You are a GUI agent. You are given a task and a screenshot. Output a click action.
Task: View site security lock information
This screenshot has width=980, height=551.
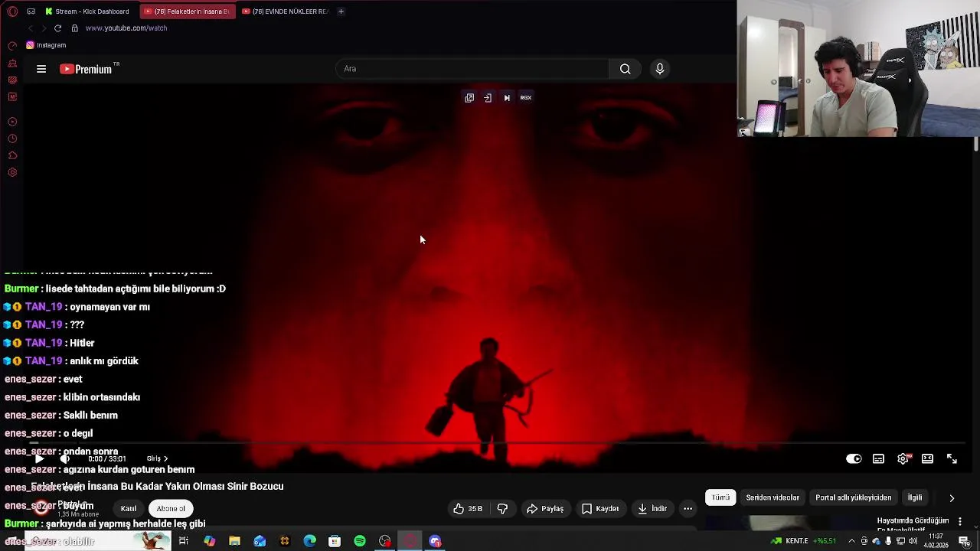[74, 28]
